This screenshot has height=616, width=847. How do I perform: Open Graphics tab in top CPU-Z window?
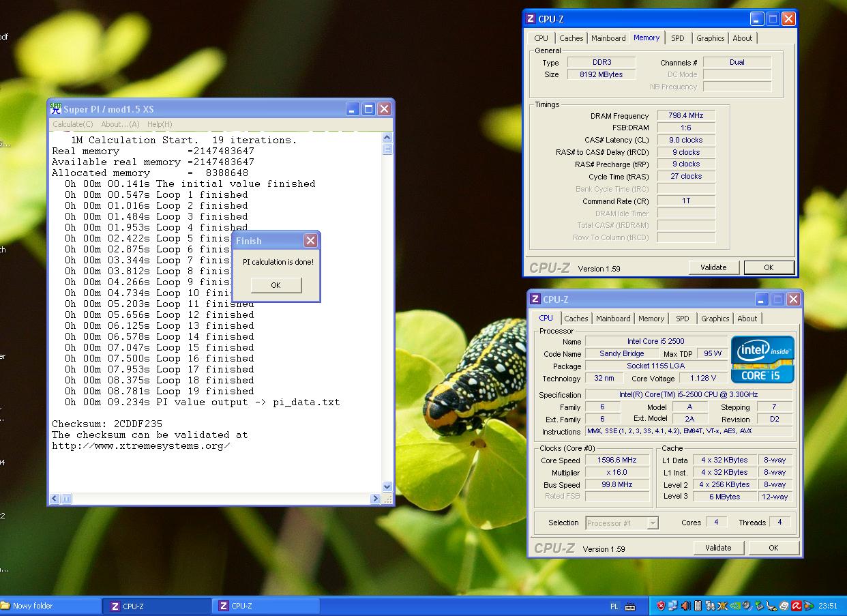(711, 38)
